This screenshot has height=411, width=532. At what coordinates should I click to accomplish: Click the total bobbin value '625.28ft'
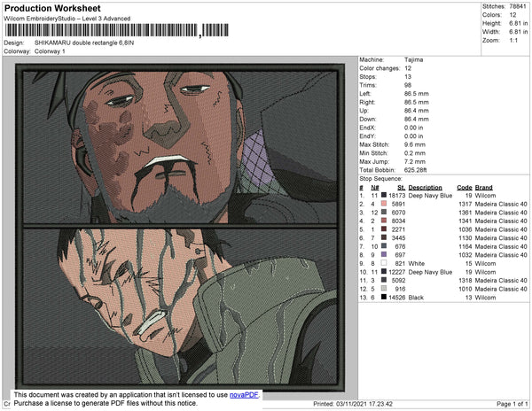[415, 170]
